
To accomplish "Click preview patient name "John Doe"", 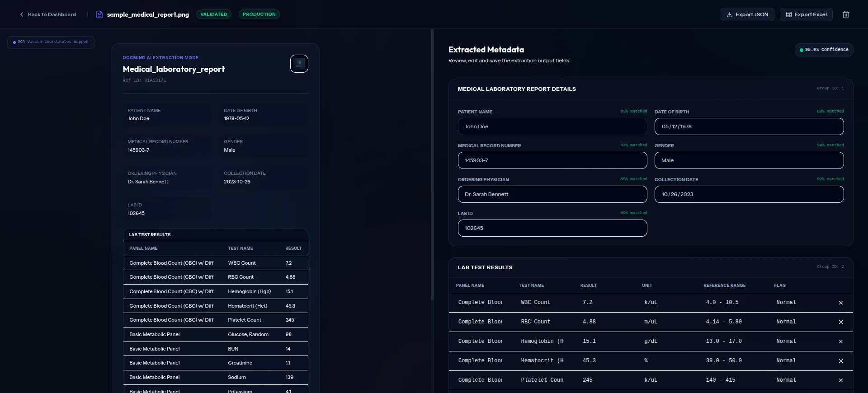I will pos(138,118).
